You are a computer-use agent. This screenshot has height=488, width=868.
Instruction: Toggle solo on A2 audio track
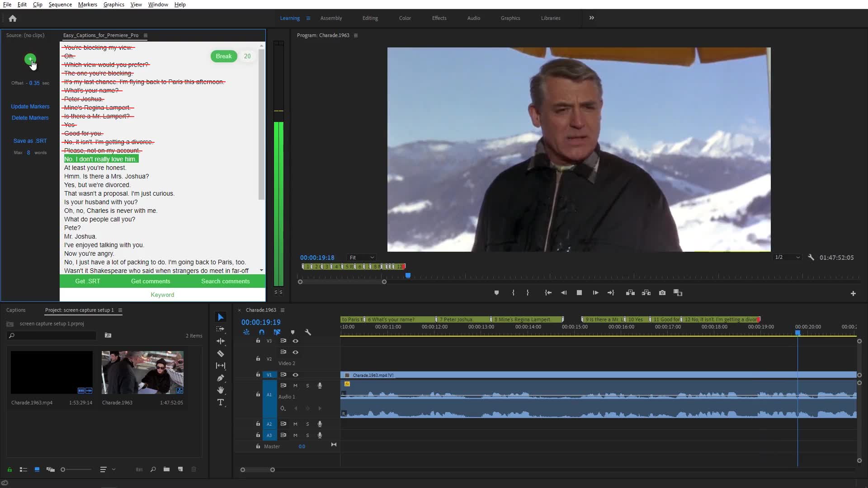point(307,424)
